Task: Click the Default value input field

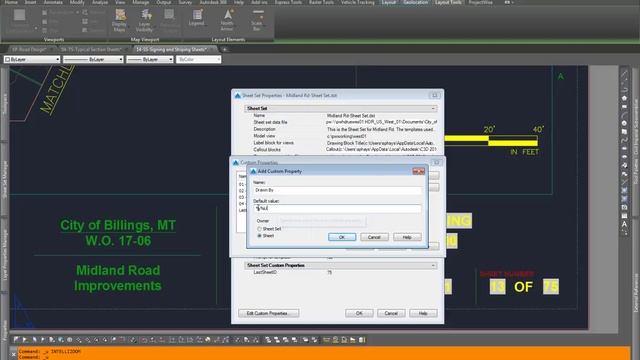Action: [337, 209]
